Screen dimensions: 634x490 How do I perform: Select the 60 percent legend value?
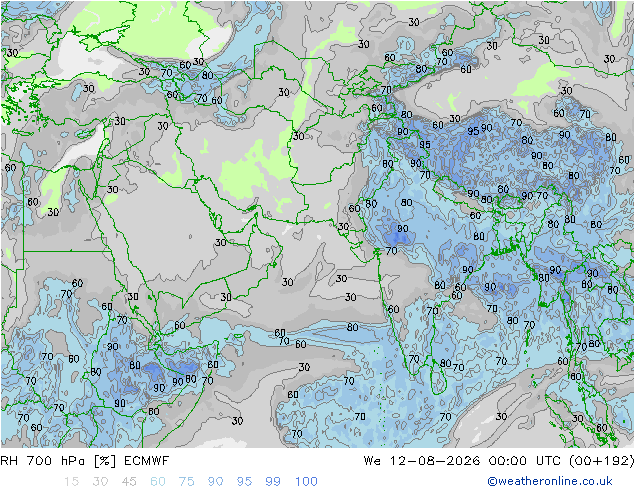158,482
